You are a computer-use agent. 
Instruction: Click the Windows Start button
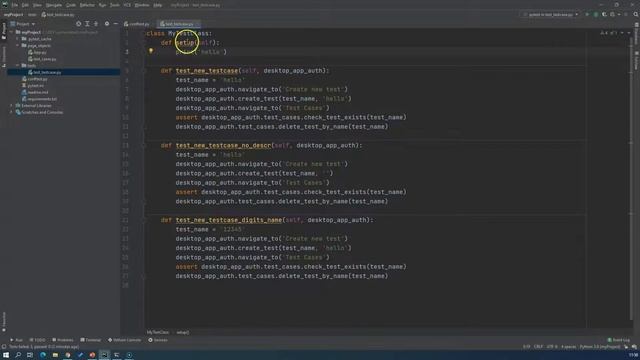(x=6, y=355)
